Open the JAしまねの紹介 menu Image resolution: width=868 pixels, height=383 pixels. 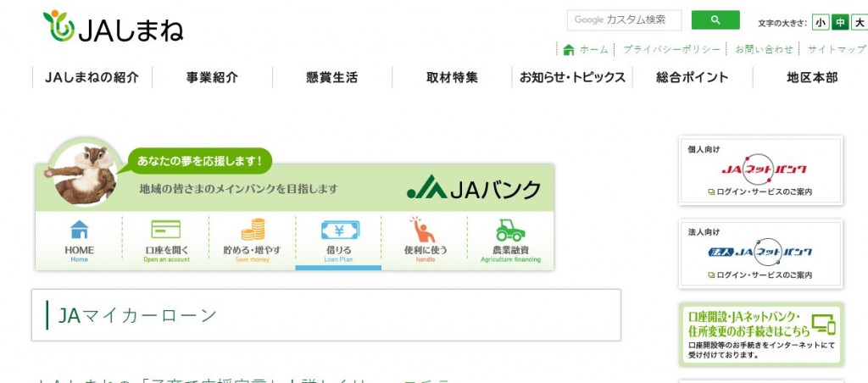click(x=92, y=77)
